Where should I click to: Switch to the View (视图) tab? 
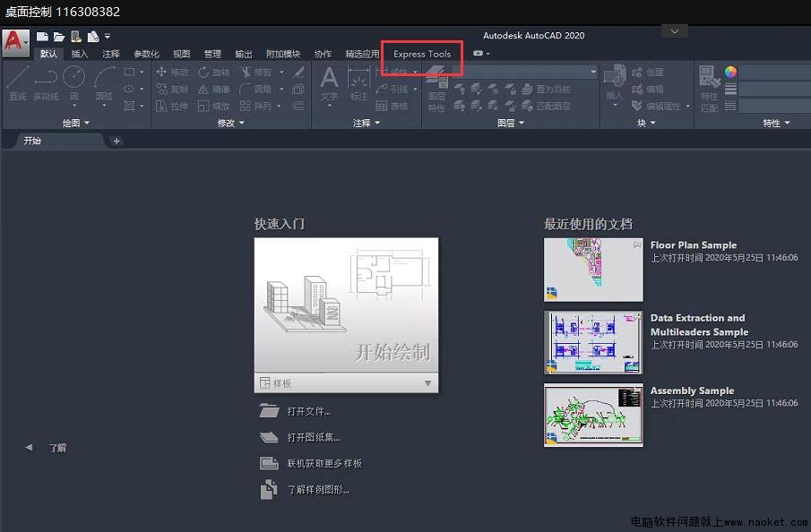[182, 54]
